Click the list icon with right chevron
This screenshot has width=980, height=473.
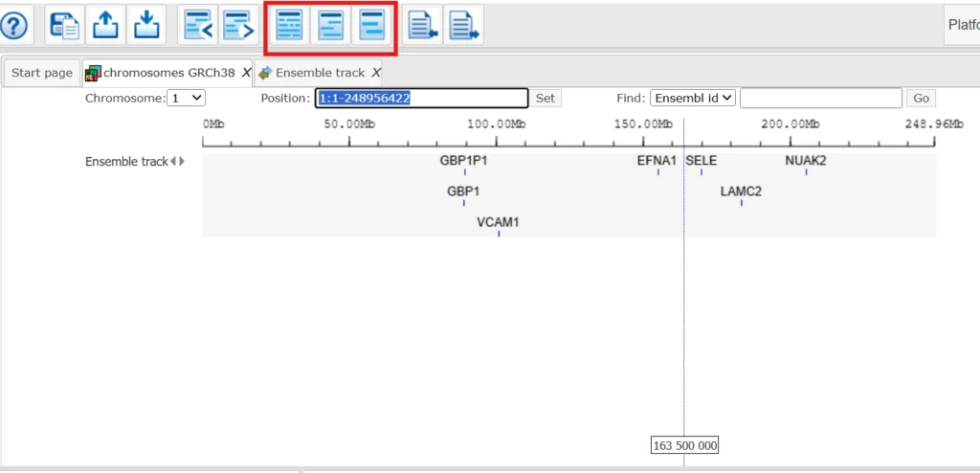coord(237,25)
